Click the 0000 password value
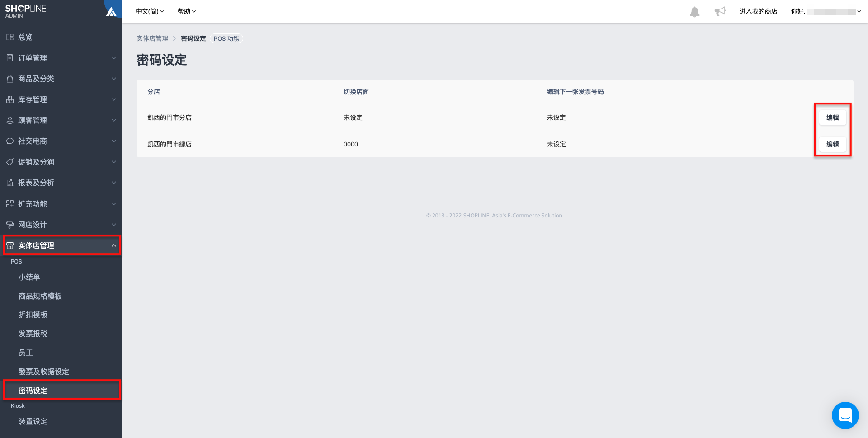868x438 pixels. (351, 144)
